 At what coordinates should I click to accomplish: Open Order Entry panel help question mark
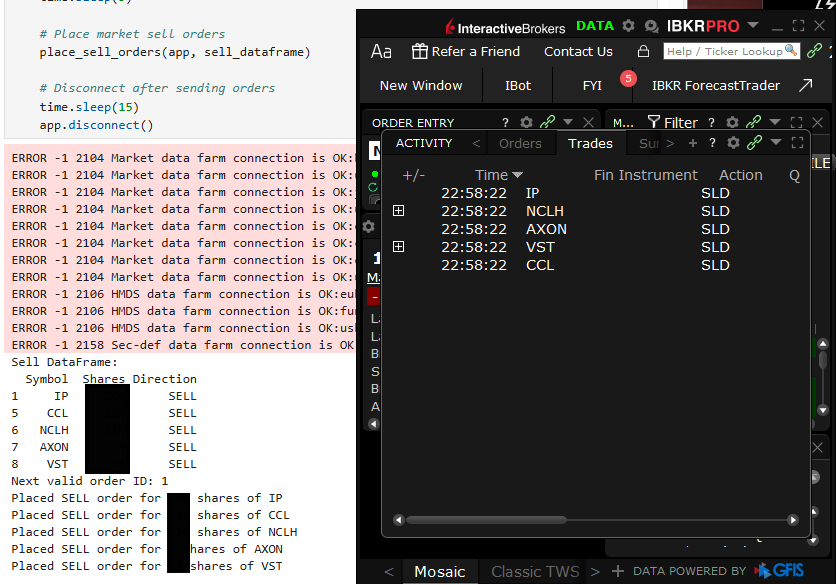[x=505, y=123]
